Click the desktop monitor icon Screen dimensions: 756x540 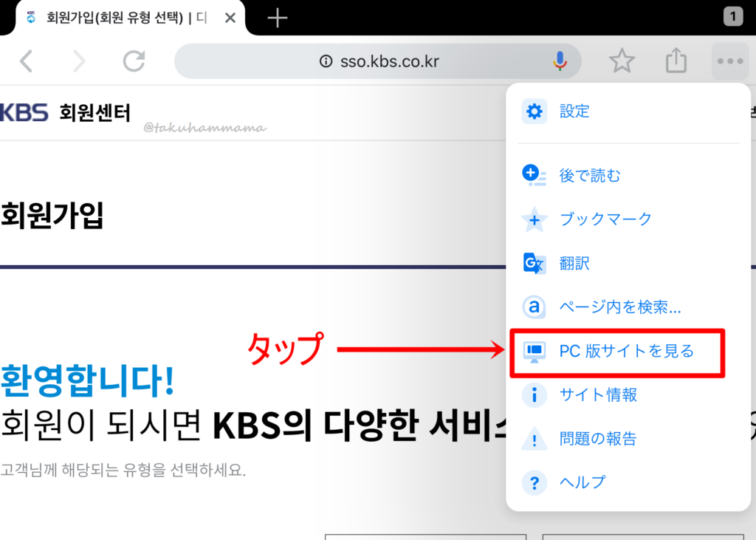535,352
